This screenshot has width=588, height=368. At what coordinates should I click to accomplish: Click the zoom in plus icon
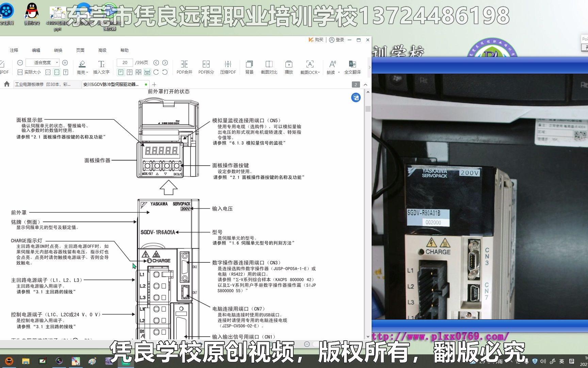point(65,63)
